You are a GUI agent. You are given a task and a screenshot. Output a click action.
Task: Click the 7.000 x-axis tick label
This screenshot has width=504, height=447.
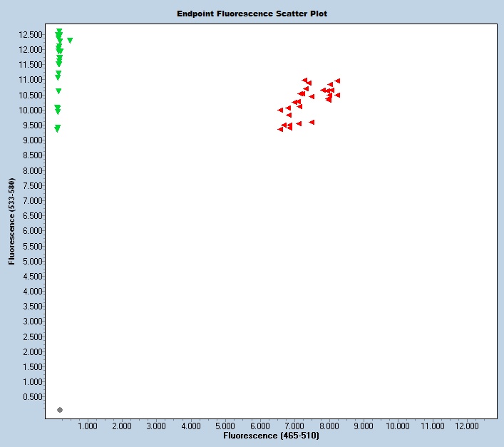point(294,426)
